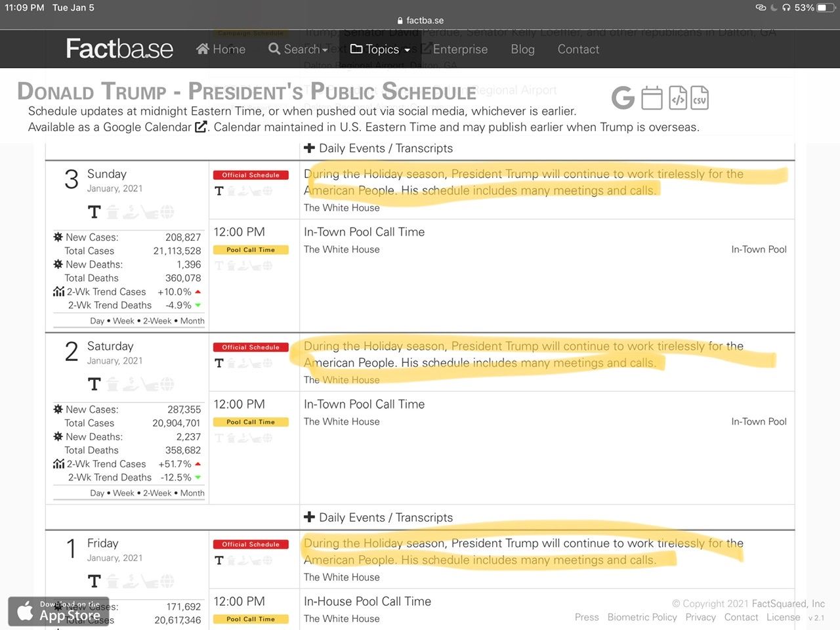Click the virus icon beside Saturday's New Deaths

(58, 436)
